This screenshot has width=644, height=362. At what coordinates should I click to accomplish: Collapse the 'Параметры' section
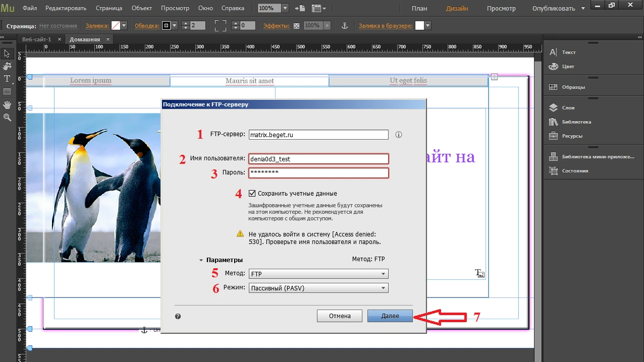tap(201, 260)
